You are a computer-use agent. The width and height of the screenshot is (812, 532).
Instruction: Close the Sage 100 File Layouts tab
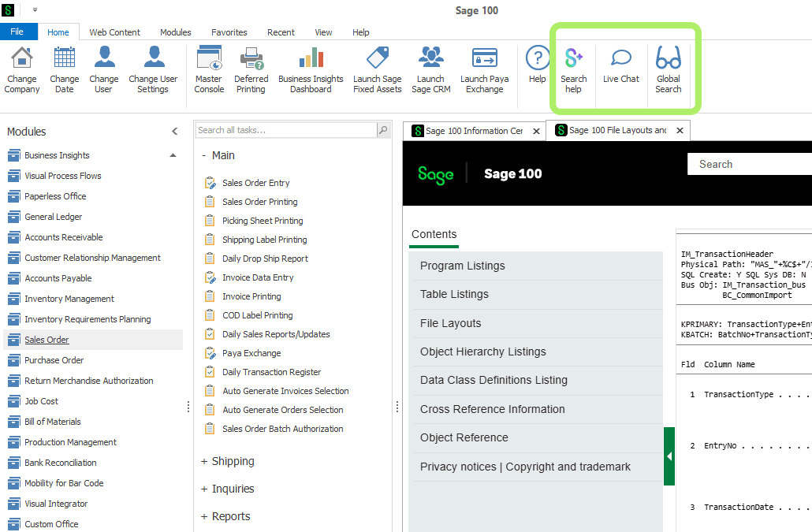680,130
